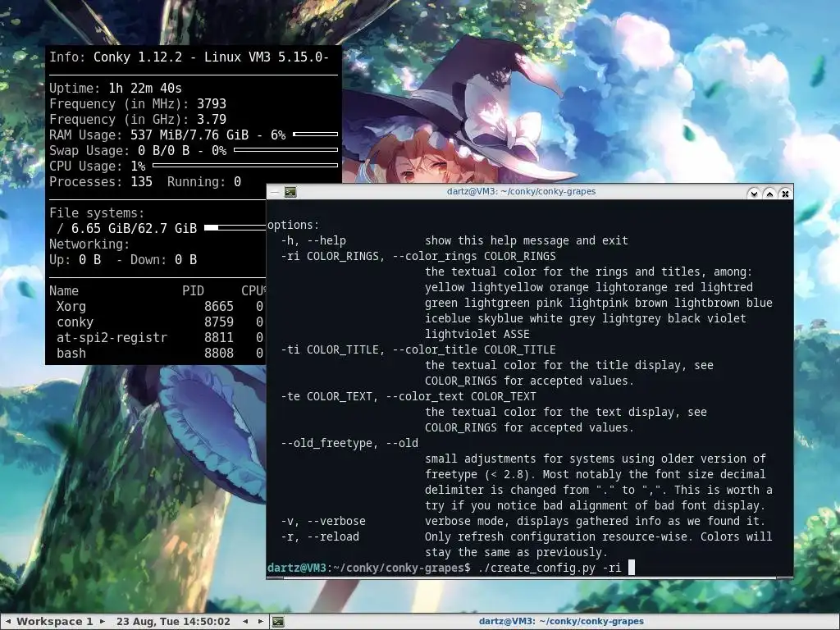Click the 'at-spi2-registr' process name
Viewport: 840px width, 630px height.
coord(112,337)
